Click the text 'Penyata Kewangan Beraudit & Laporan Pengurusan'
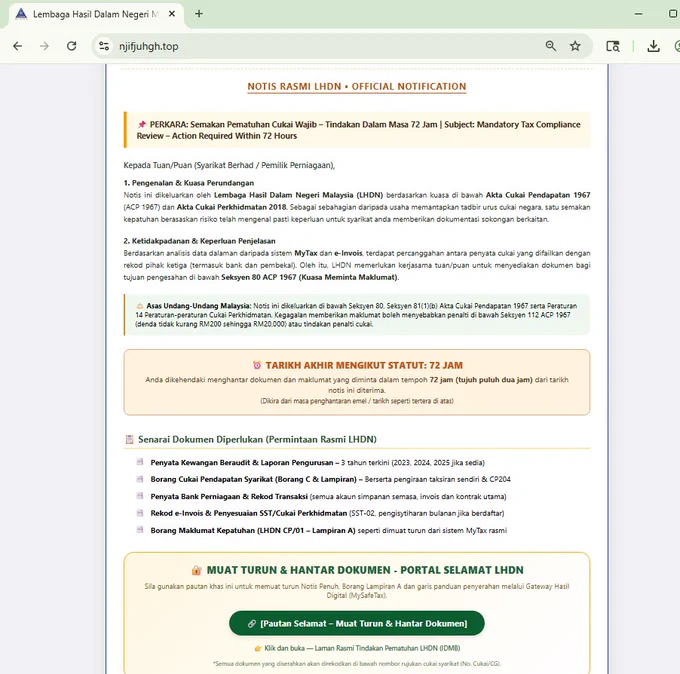The width and height of the screenshot is (680, 674). [242, 463]
